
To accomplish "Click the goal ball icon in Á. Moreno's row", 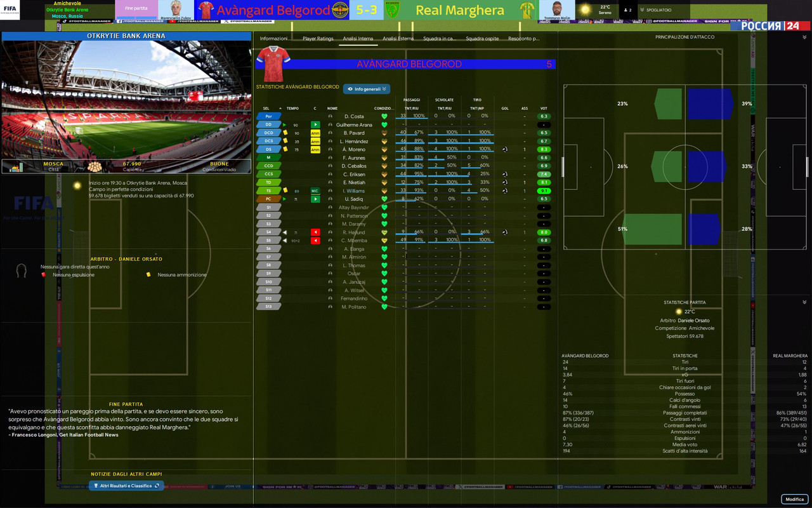I will pos(504,149).
